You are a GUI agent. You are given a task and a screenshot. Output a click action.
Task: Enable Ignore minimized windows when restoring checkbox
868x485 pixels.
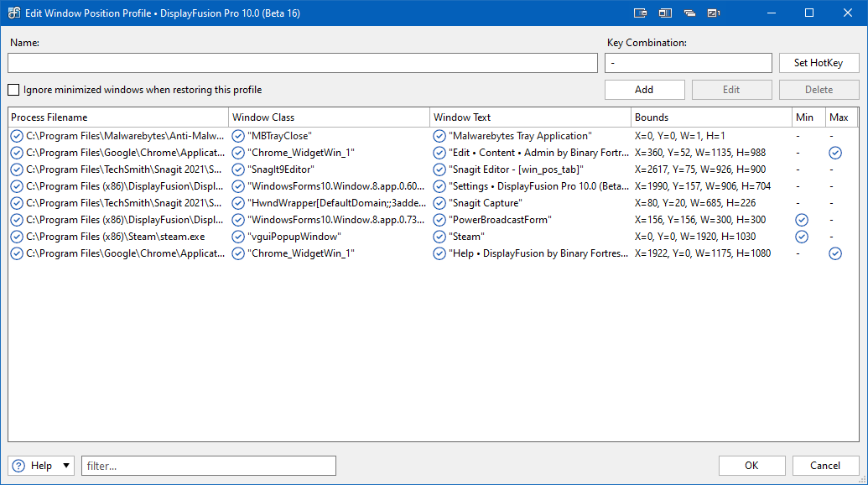(13, 90)
